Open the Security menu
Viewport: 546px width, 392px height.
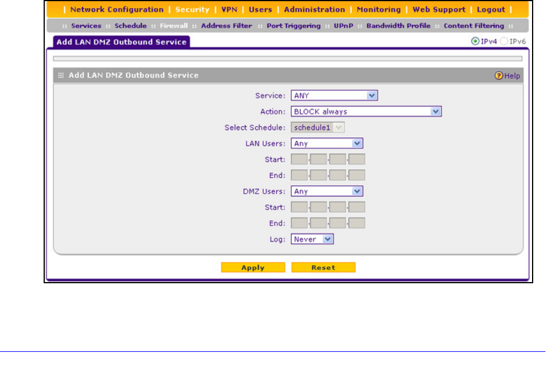(x=192, y=9)
